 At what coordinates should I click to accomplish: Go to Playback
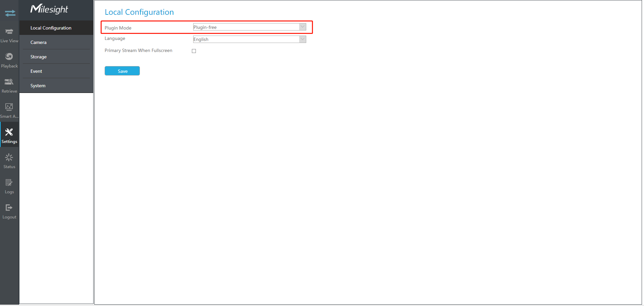[9, 60]
